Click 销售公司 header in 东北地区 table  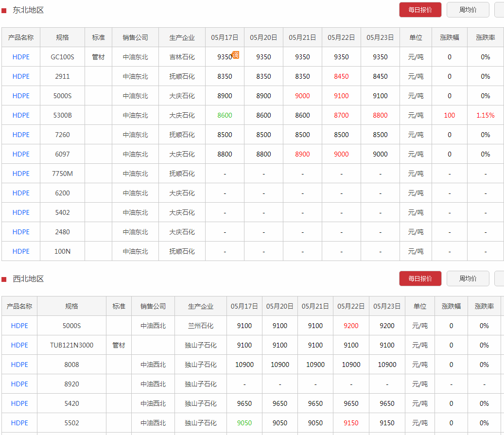(135, 37)
